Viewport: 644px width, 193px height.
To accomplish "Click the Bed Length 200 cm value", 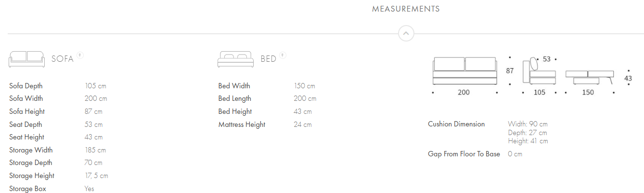I will (305, 98).
